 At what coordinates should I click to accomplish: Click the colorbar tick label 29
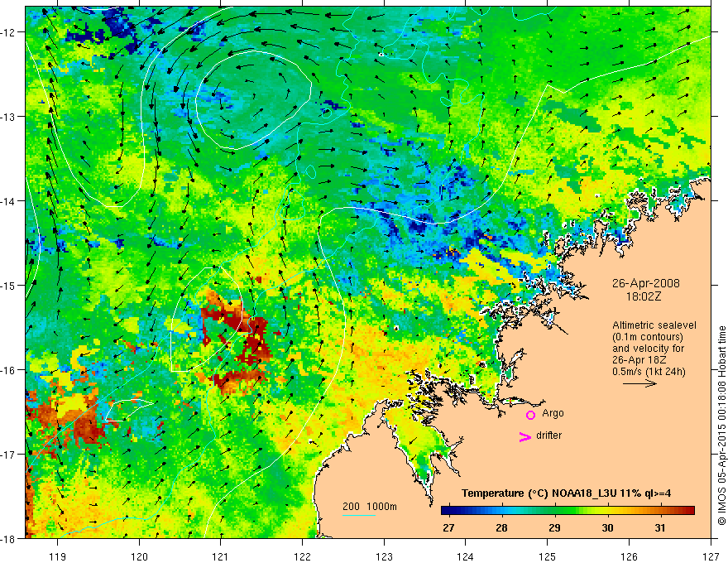click(x=554, y=527)
